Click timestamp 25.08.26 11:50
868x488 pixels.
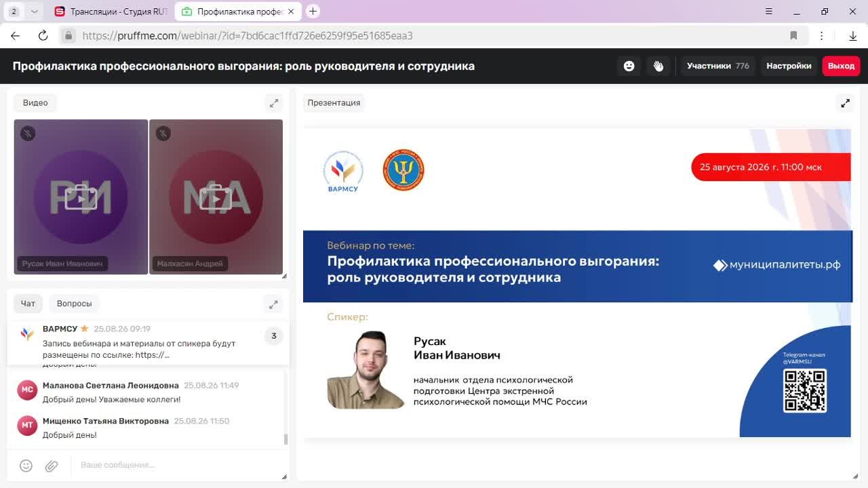click(x=201, y=421)
